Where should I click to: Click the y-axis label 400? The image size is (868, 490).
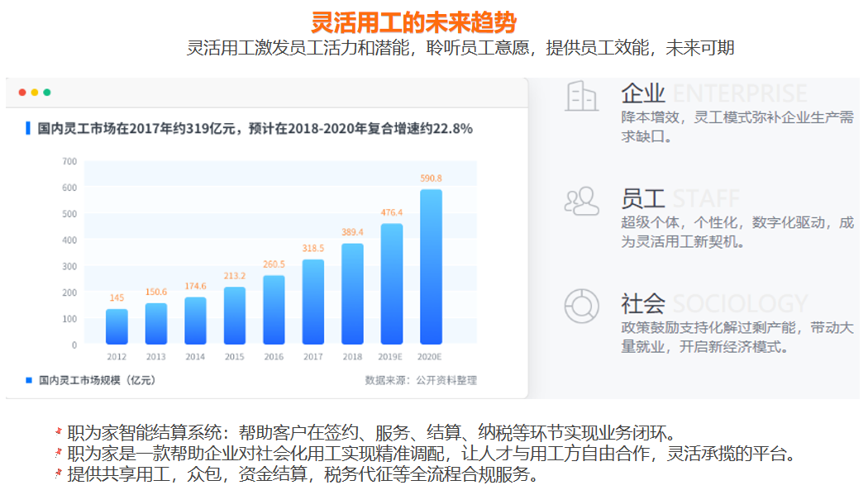click(69, 240)
